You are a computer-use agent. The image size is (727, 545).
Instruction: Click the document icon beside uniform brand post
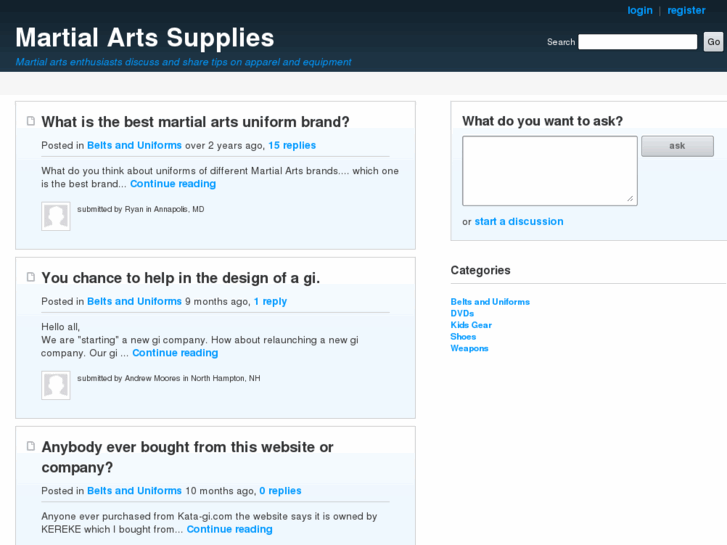point(31,122)
